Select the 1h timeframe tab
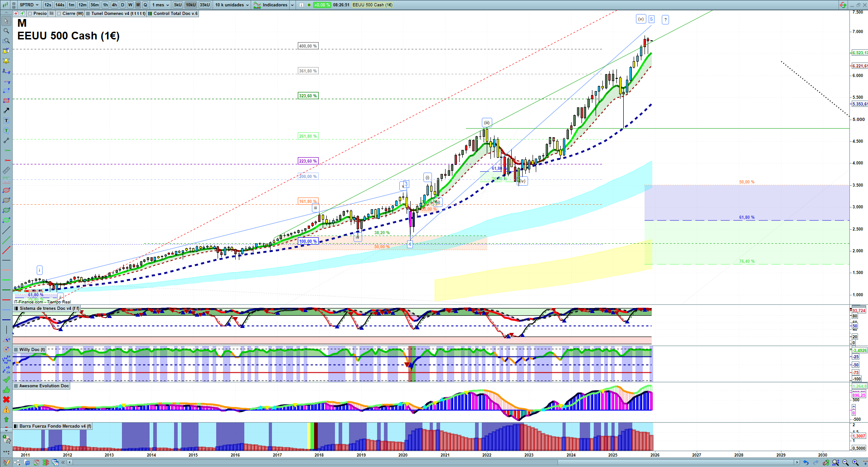 click(105, 5)
